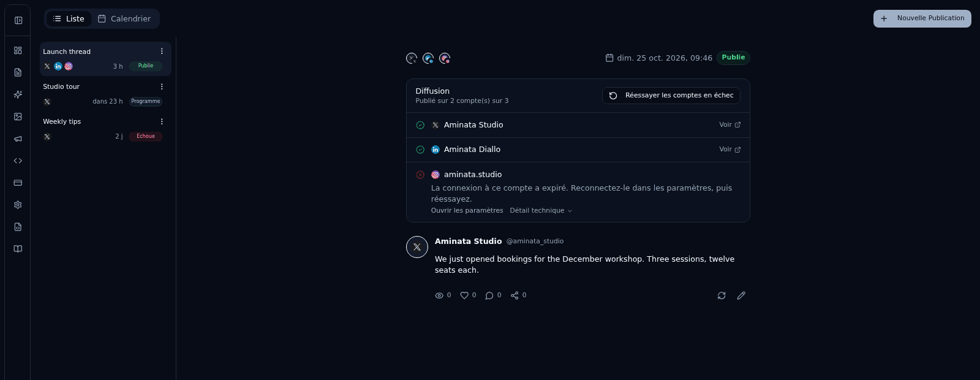Viewport: 980px width, 380px height.
Task: Click Voir link for Aminata Diallo
Action: (x=729, y=150)
